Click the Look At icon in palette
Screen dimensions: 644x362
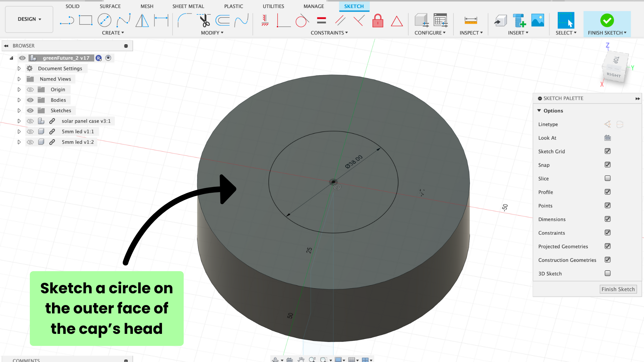[x=608, y=137]
